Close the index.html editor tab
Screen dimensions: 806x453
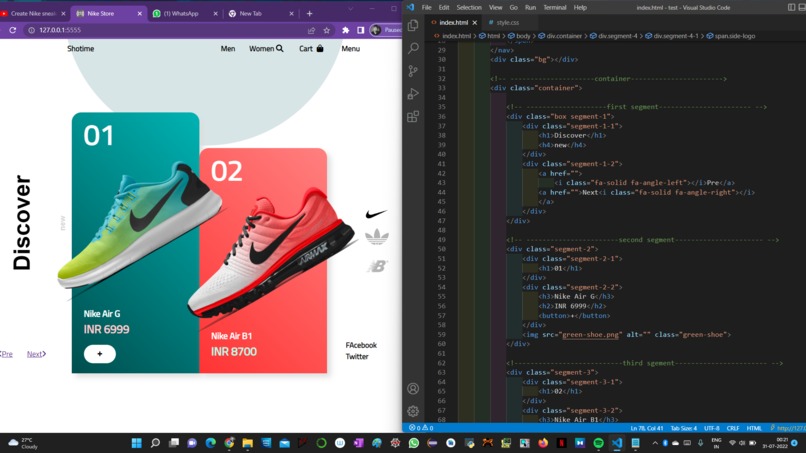[474, 23]
